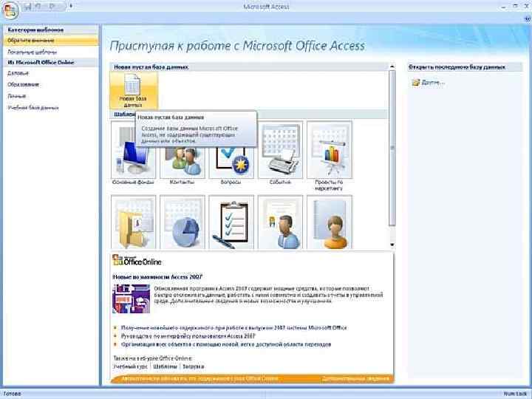The height and width of the screenshot is (399, 532).
Task: Select the Деловые template category
Action: click(x=18, y=73)
